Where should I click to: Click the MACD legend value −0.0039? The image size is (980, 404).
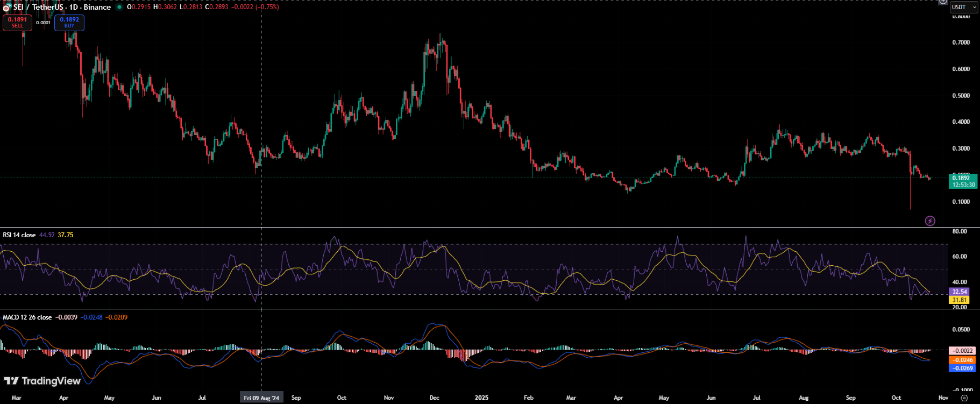coord(67,317)
